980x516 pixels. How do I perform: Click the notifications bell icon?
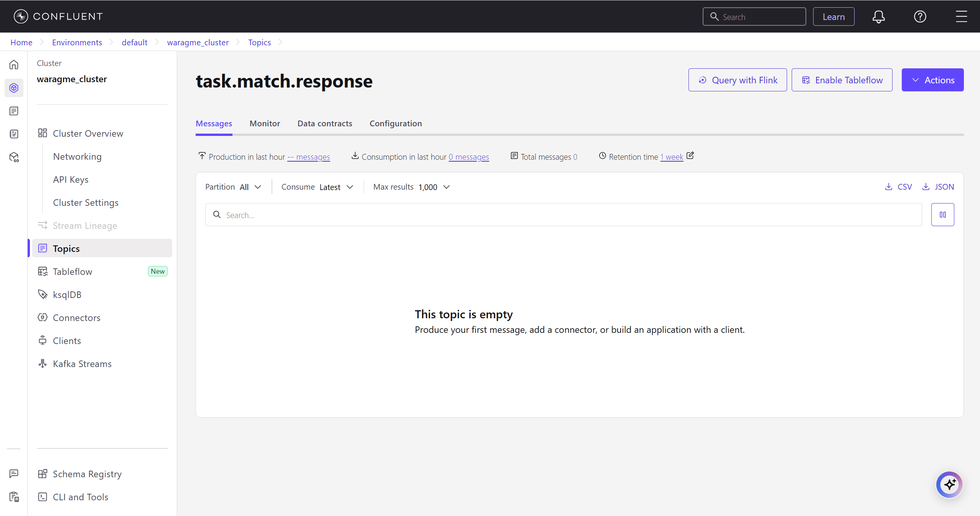(x=878, y=17)
